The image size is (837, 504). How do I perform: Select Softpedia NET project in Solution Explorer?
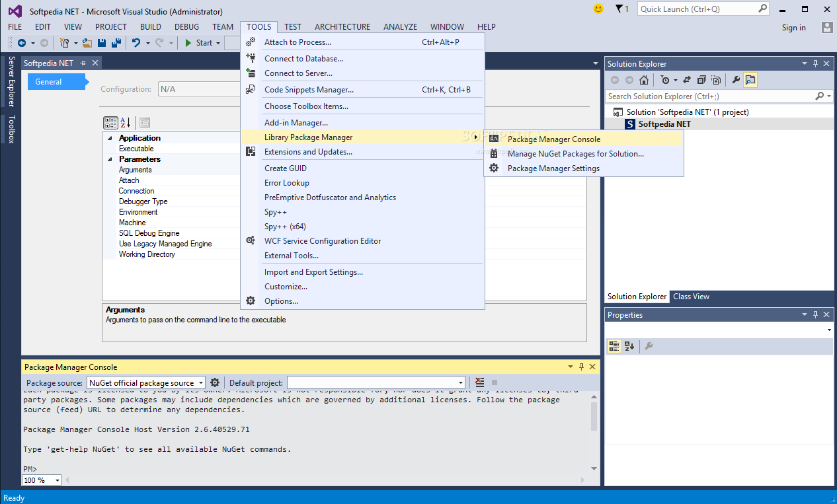(x=664, y=124)
